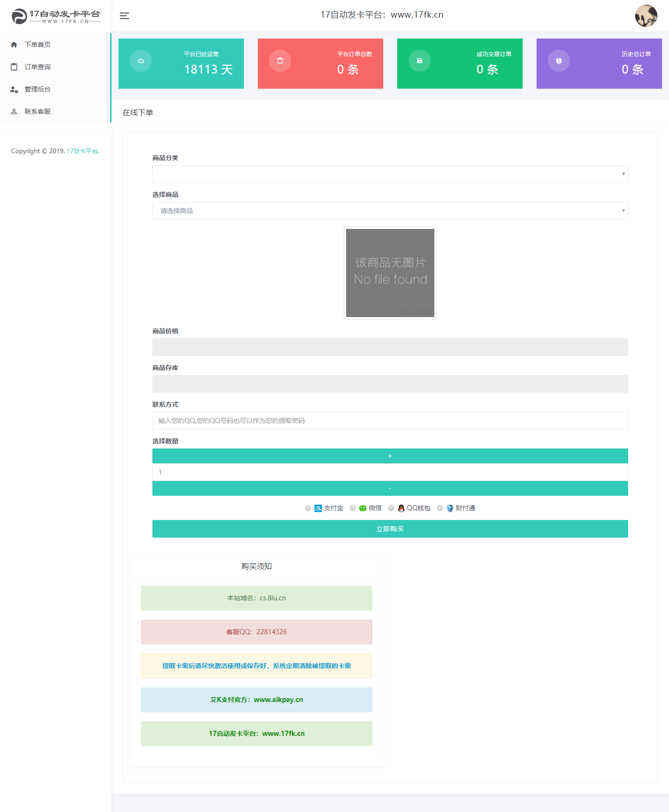This screenshot has width=669, height=812.
Task: Click the clipboard icon on 平台订单总数 card
Action: (280, 61)
